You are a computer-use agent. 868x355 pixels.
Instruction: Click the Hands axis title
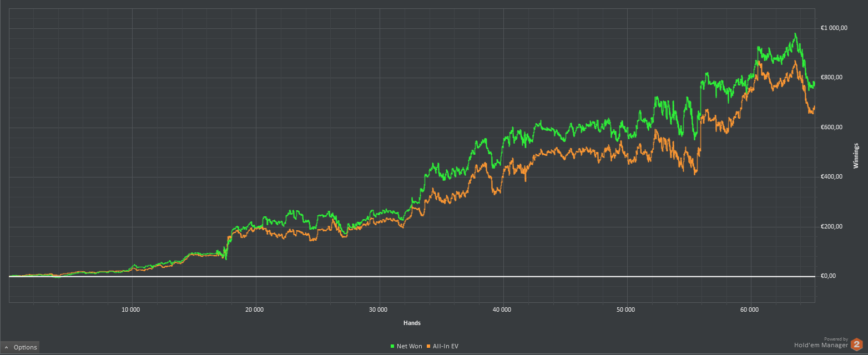(x=411, y=323)
